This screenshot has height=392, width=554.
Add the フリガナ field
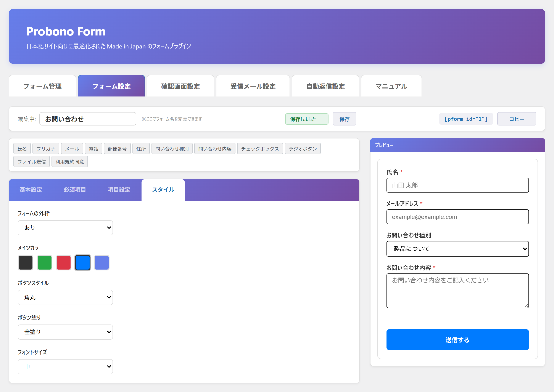(x=46, y=149)
